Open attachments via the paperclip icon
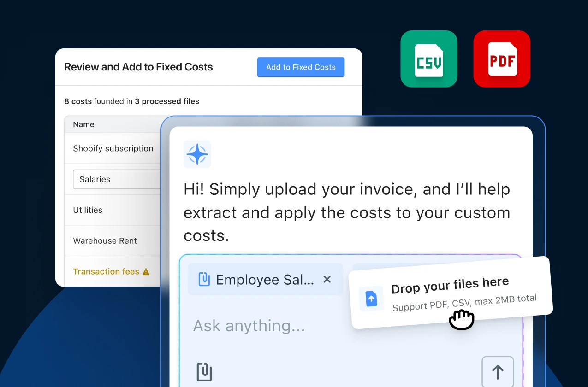The height and width of the screenshot is (387, 588). pos(204,372)
